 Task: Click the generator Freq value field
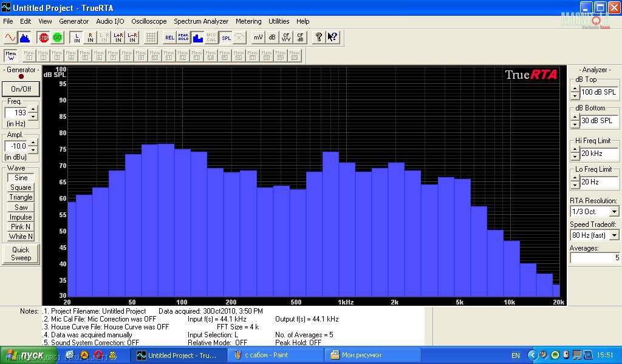(16, 113)
